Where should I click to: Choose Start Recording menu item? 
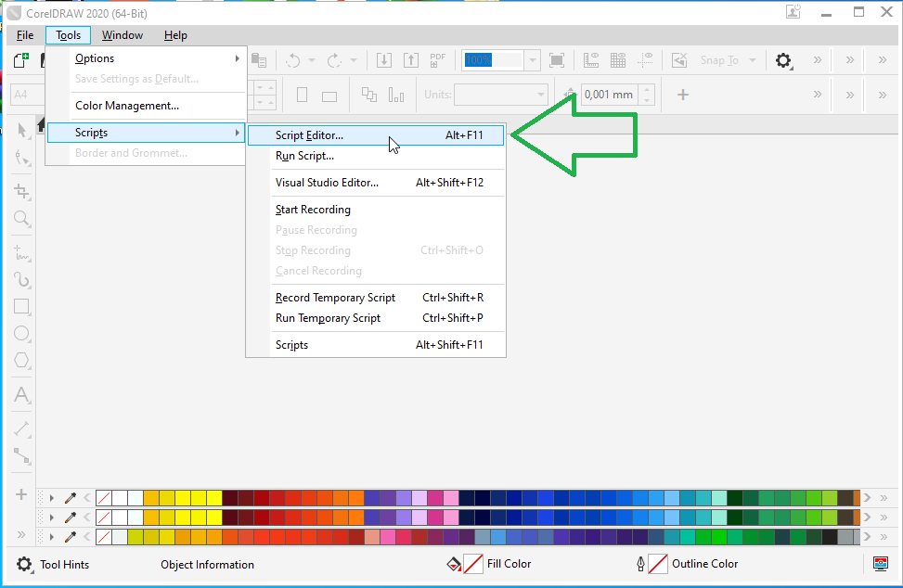pos(376,210)
